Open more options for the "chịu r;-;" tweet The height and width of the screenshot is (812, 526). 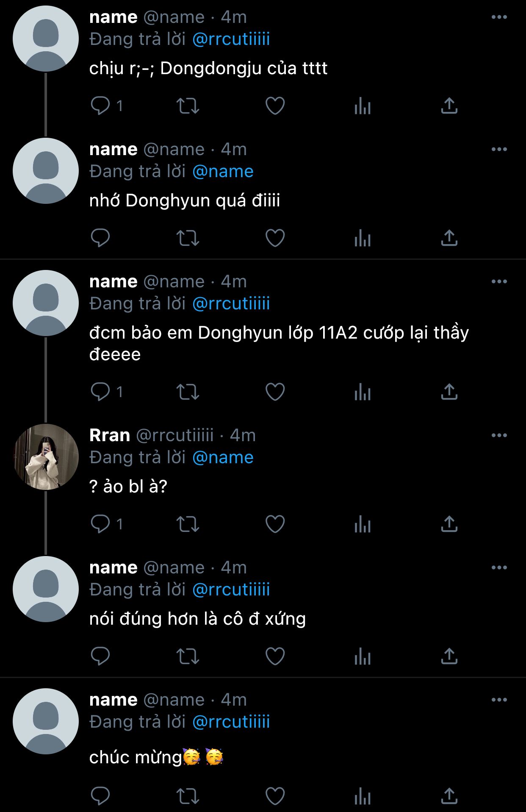(499, 17)
